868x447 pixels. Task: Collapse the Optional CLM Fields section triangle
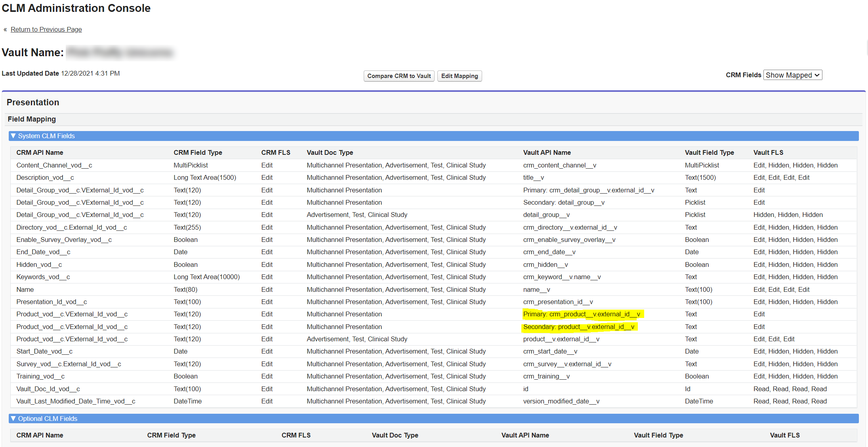coord(13,418)
